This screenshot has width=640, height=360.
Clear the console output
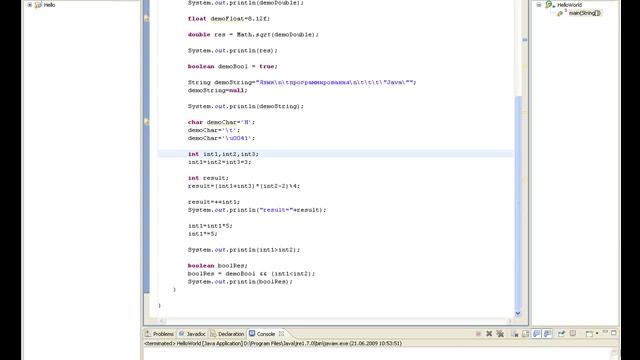pos(515,333)
